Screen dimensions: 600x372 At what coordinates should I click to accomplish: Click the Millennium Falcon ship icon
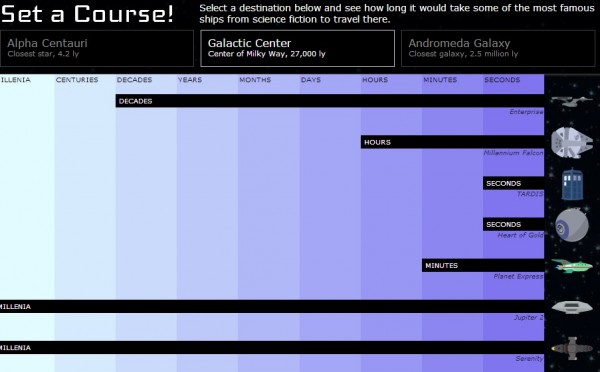tap(572, 143)
